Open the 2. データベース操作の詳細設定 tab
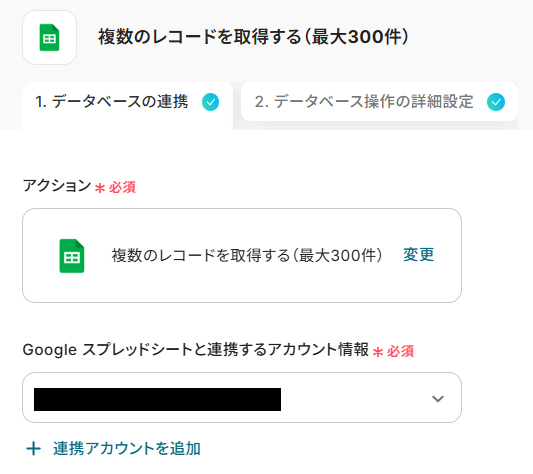 [x=379, y=102]
